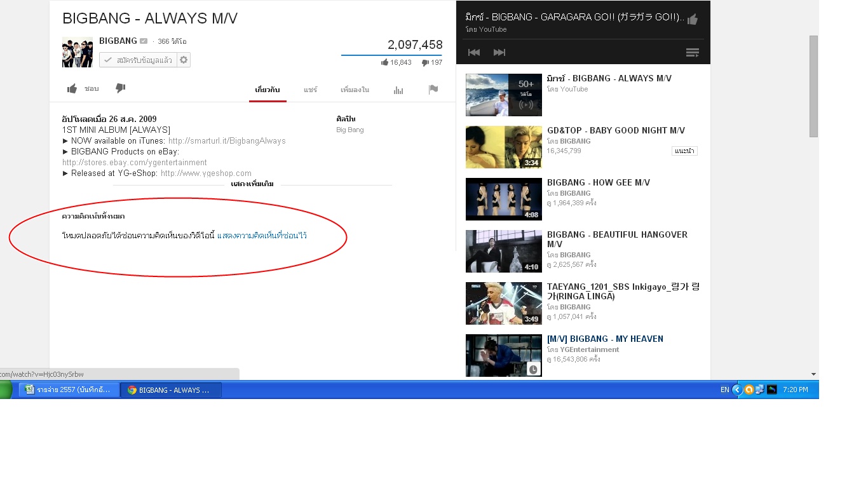868x488 pixels.
Task: Click the green Start button
Action: 6,390
